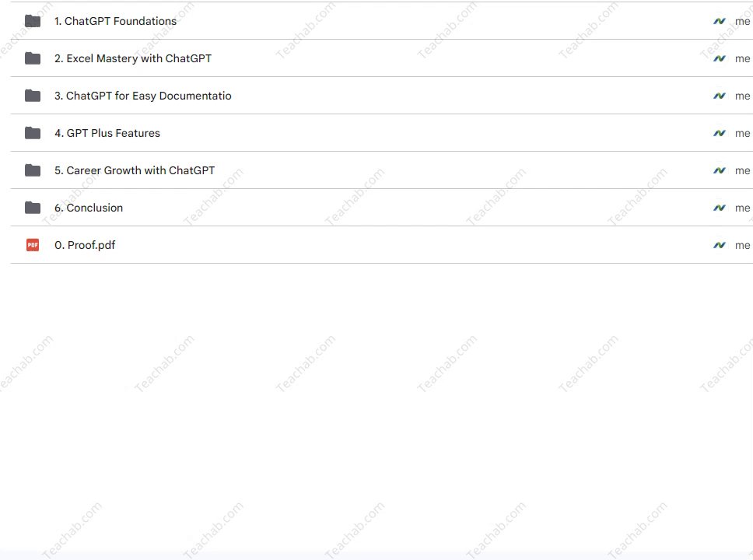Click owner avatar in ChatGPT Foundations row
Screen dimensions: 753x560
pyautogui.click(x=720, y=21)
